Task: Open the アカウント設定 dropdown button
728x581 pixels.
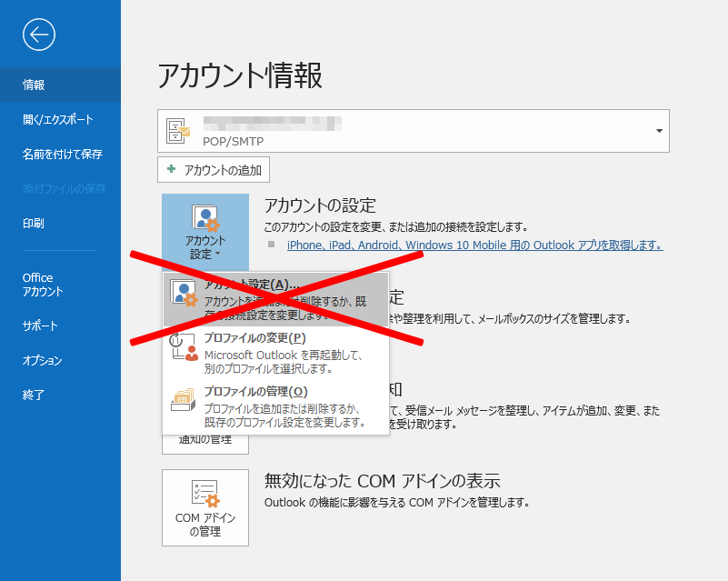Action: click(205, 233)
